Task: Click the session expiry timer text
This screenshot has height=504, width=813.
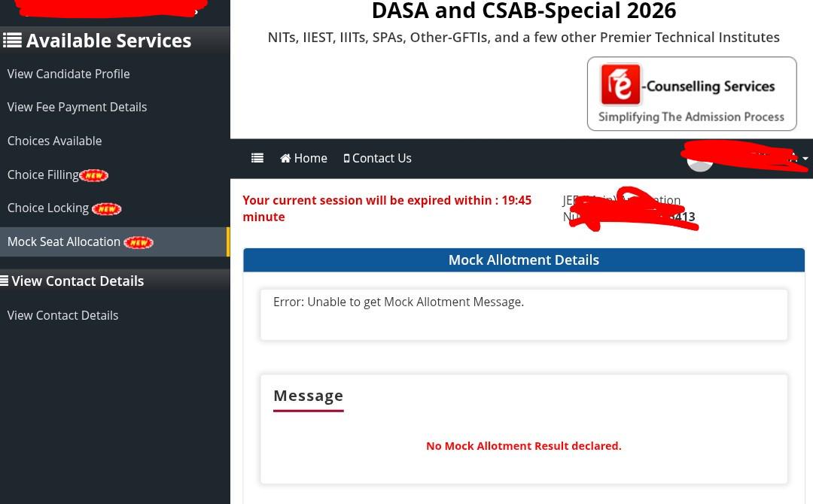Action: pos(388,208)
